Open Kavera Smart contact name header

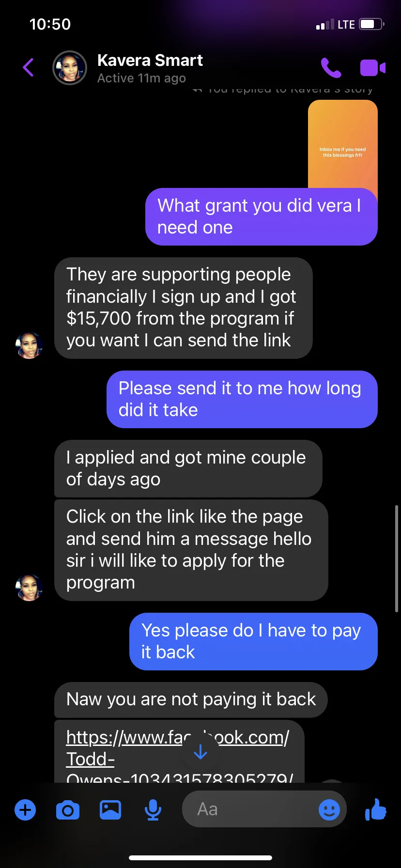150,61
